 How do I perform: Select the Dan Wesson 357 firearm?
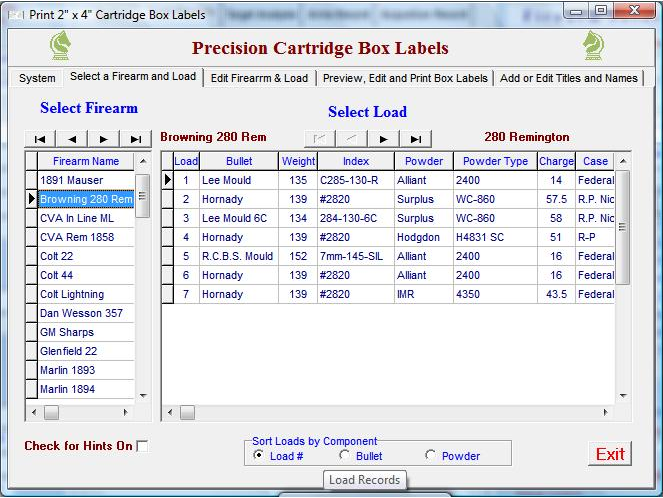pyautogui.click(x=86, y=313)
